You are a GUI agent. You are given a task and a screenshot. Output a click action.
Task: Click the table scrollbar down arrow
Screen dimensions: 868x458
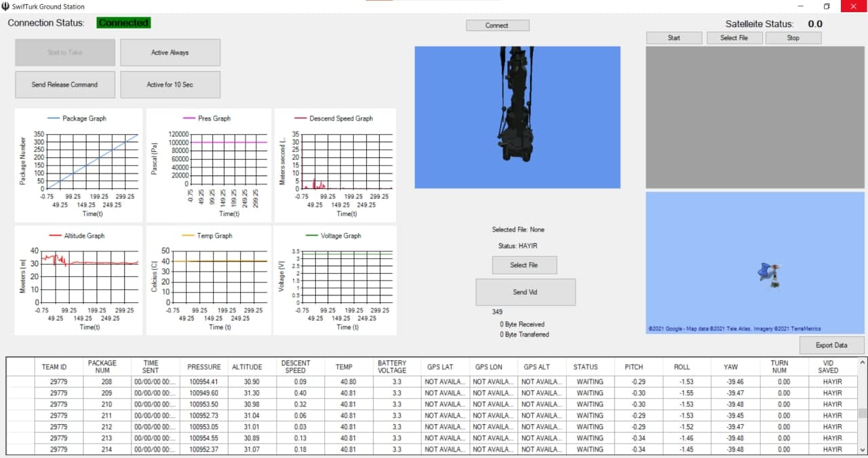coord(862,449)
